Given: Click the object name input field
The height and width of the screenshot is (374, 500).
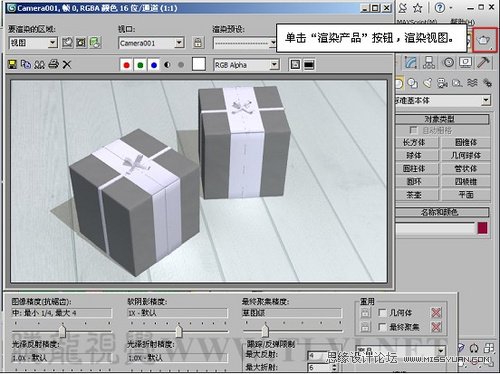Looking at the screenshot, I should (435, 229).
